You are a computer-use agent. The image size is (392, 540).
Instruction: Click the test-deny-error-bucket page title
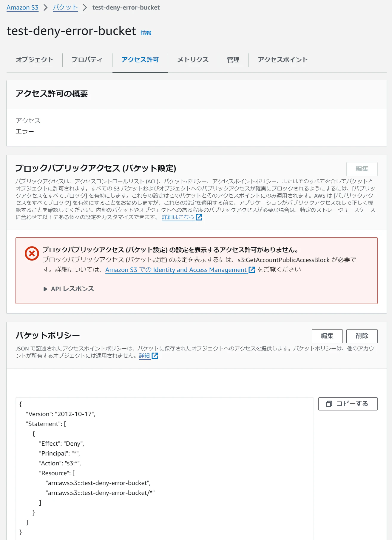point(71,31)
